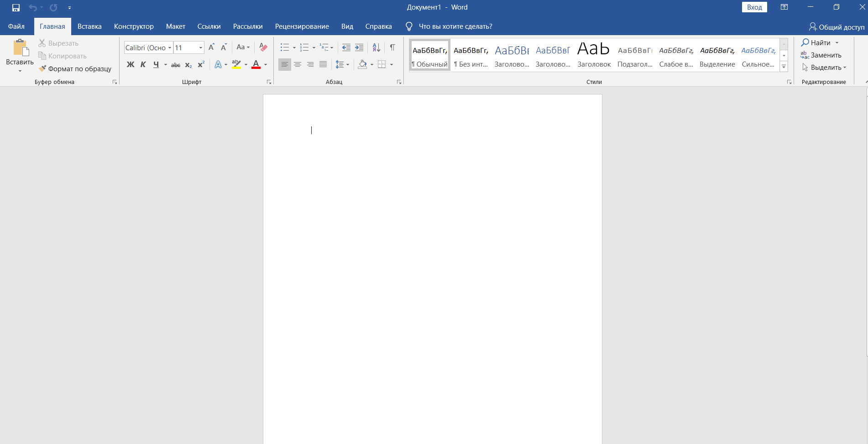
Task: Switch to the Вставка tab
Action: (x=89, y=26)
